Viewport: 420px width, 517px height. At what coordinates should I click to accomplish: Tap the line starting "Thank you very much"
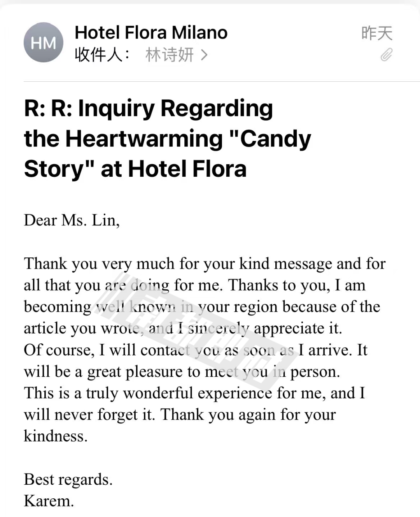(x=205, y=264)
